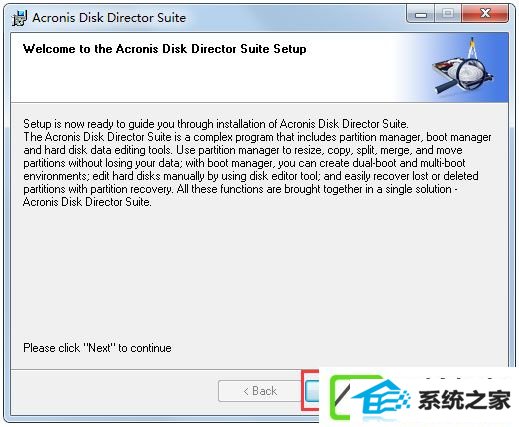Click the window title 'Acronis Disk Director Suite'
This screenshot has height=427, width=519.
(x=109, y=18)
